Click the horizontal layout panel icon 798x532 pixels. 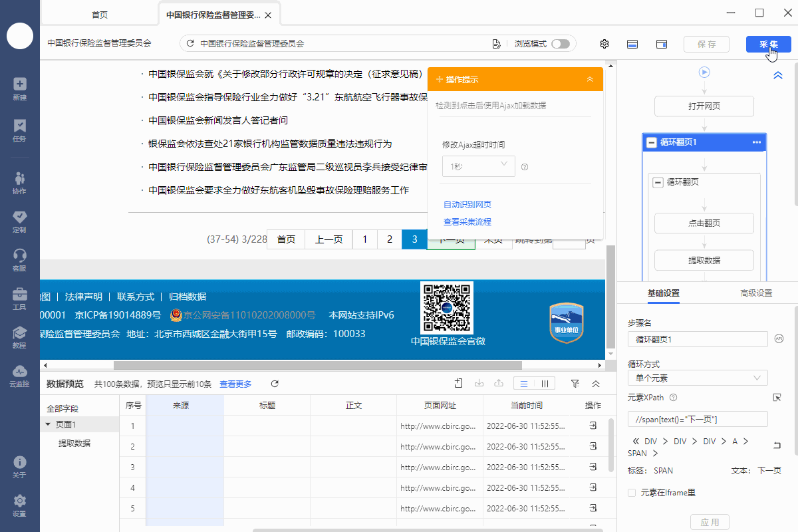pos(633,44)
